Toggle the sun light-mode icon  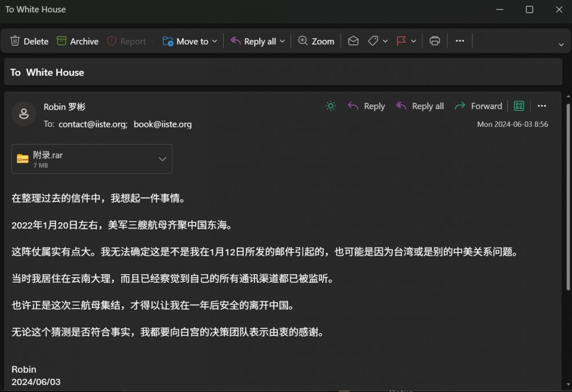[x=331, y=106]
